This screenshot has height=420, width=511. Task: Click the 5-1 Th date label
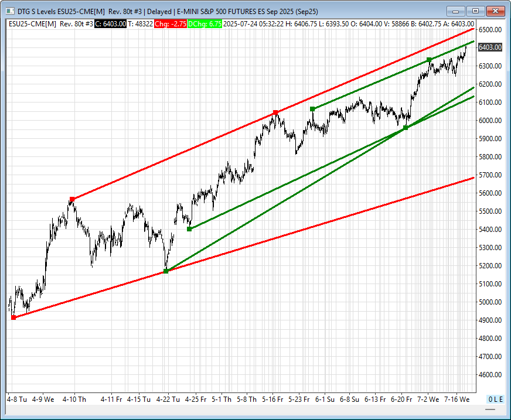222,399
